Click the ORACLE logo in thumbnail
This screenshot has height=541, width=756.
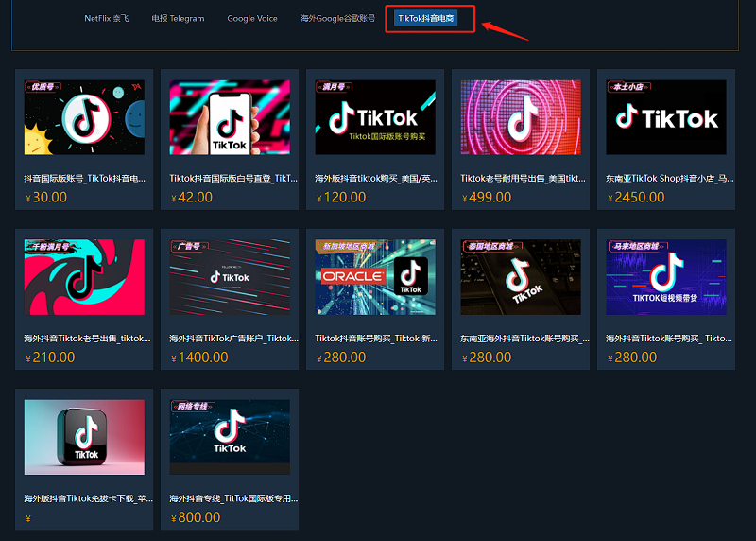(352, 276)
